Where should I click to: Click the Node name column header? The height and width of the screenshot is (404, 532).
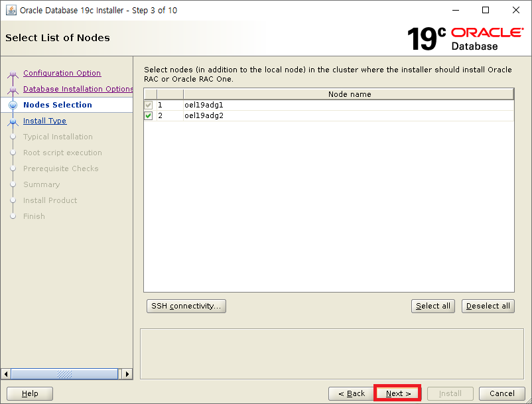[x=349, y=94]
